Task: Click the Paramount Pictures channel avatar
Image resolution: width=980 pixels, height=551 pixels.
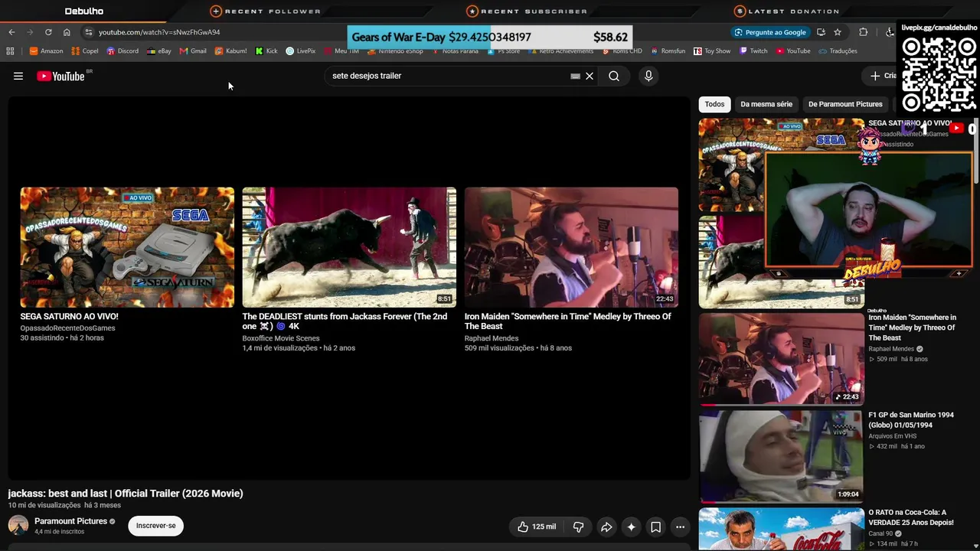Action: coord(18,526)
